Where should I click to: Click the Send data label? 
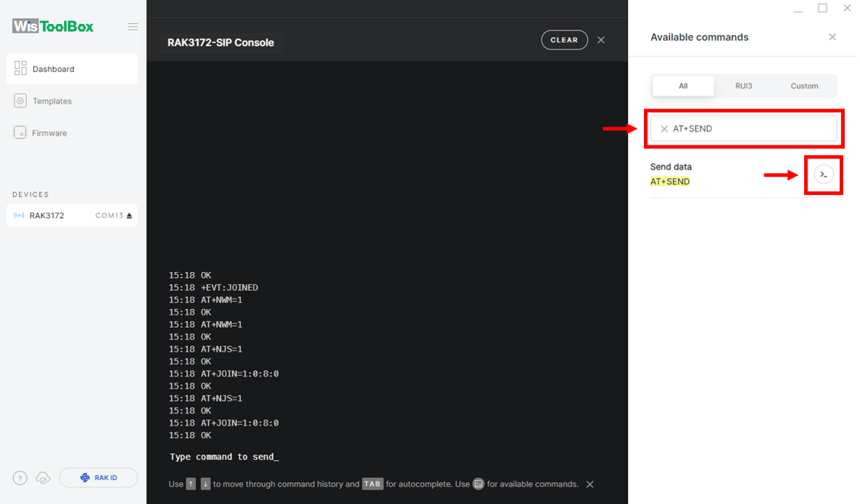(671, 167)
